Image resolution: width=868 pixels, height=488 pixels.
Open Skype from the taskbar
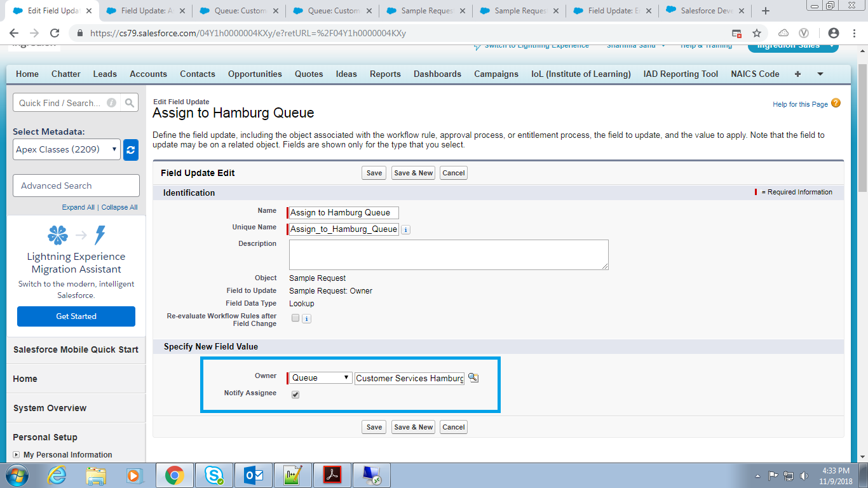point(214,475)
